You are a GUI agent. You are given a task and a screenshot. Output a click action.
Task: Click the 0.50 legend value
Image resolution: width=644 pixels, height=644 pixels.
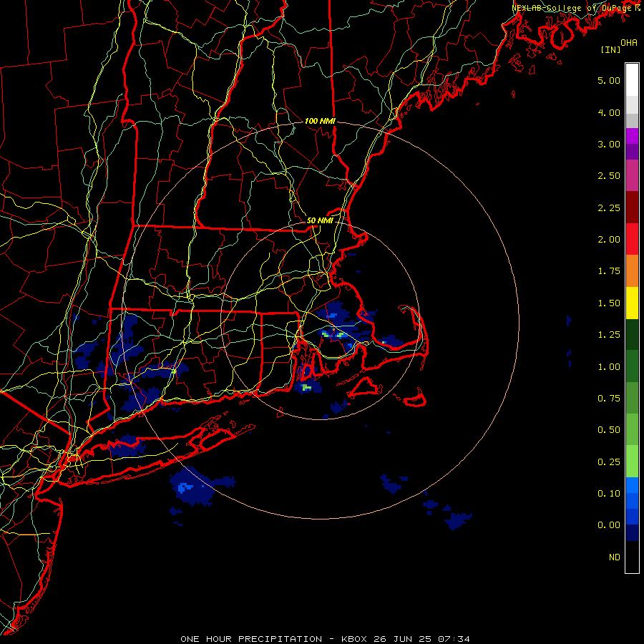pyautogui.click(x=609, y=430)
